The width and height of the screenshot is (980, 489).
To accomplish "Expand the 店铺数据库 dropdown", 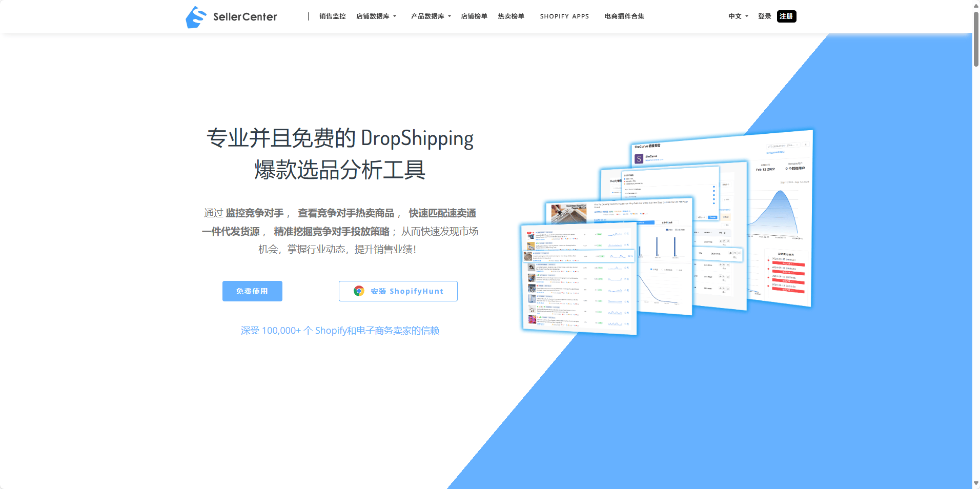I will (376, 16).
